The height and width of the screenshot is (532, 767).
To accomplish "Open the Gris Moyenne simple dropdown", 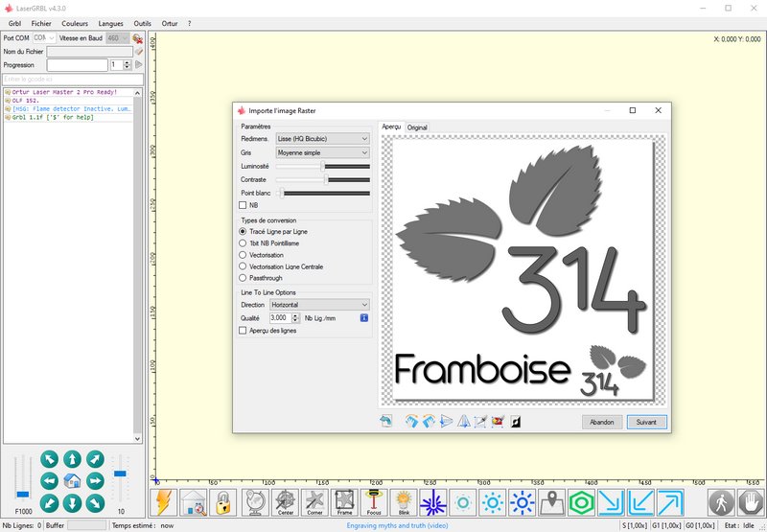I will (x=322, y=152).
